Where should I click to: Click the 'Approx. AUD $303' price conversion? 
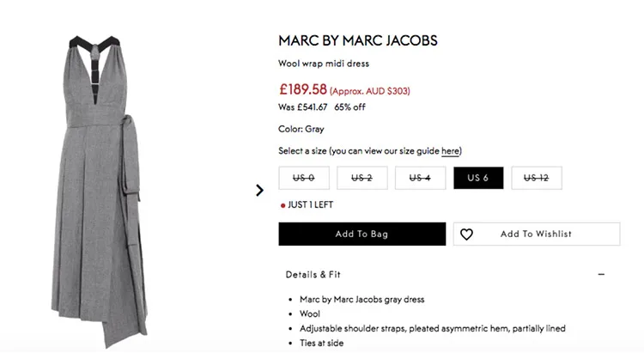(x=371, y=90)
